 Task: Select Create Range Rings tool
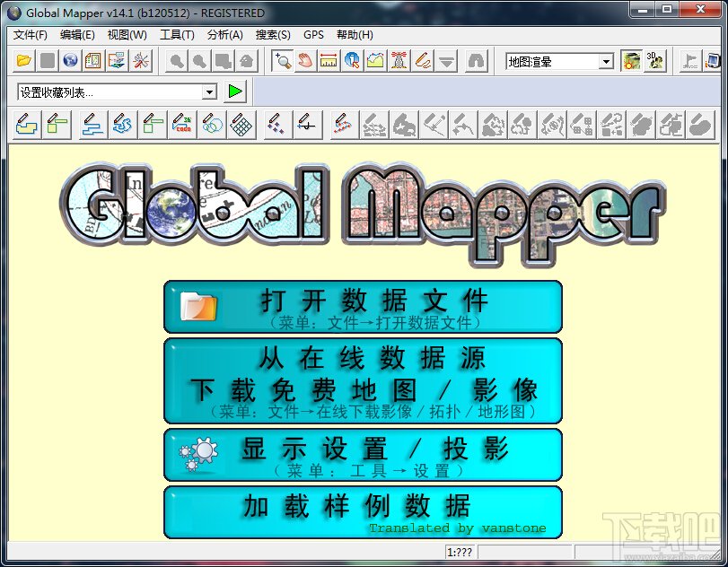(x=212, y=125)
